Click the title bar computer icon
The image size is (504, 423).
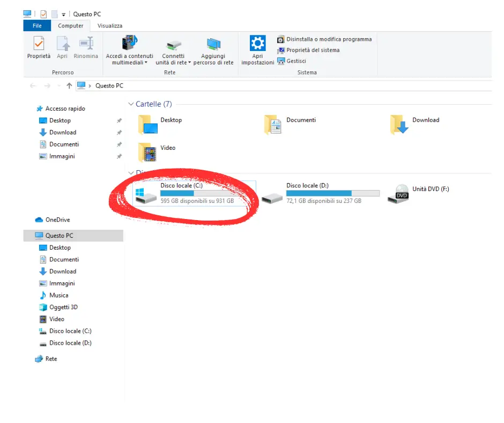coord(27,14)
